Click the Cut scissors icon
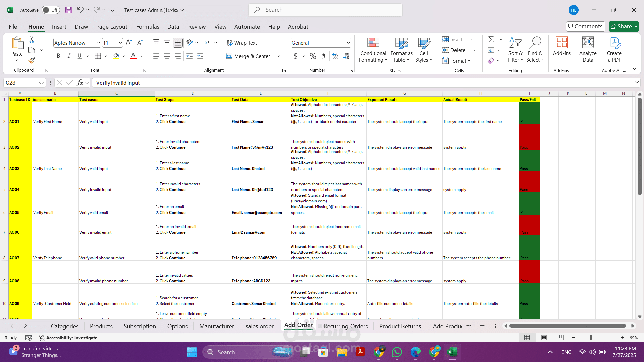Screen dimensions: 644x362 (x=32, y=40)
